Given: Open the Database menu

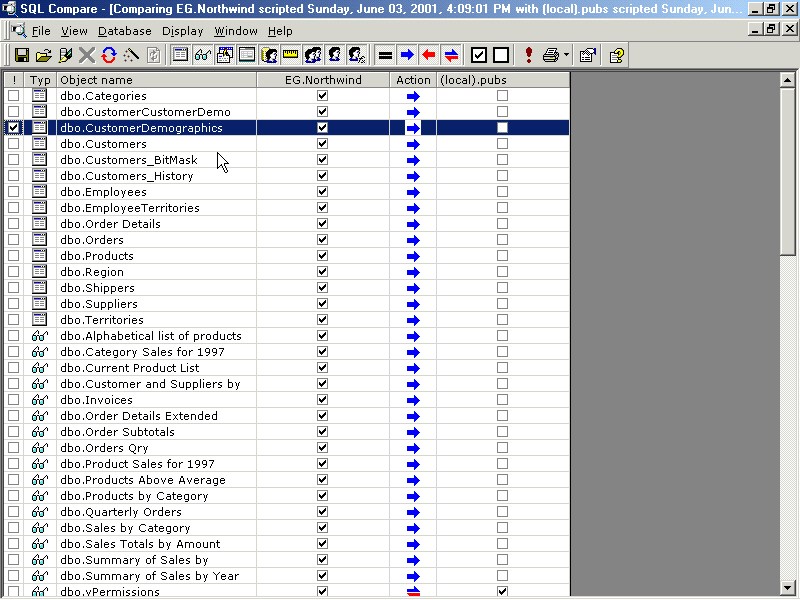Looking at the screenshot, I should [x=124, y=31].
